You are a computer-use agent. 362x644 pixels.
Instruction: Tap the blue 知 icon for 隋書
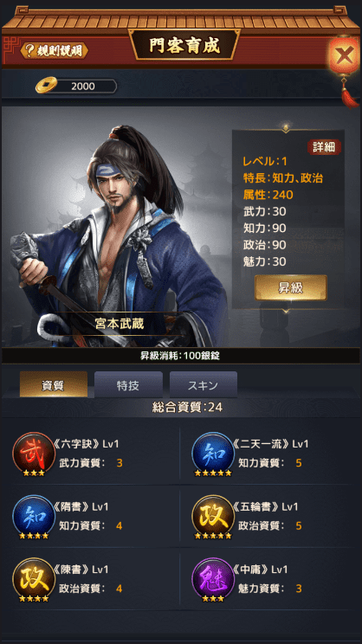tap(34, 515)
